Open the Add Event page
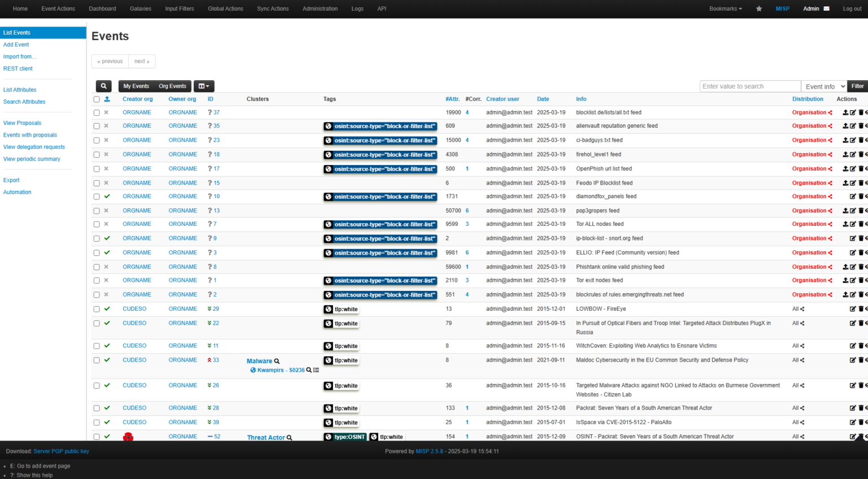This screenshot has width=868, height=479. click(x=16, y=44)
